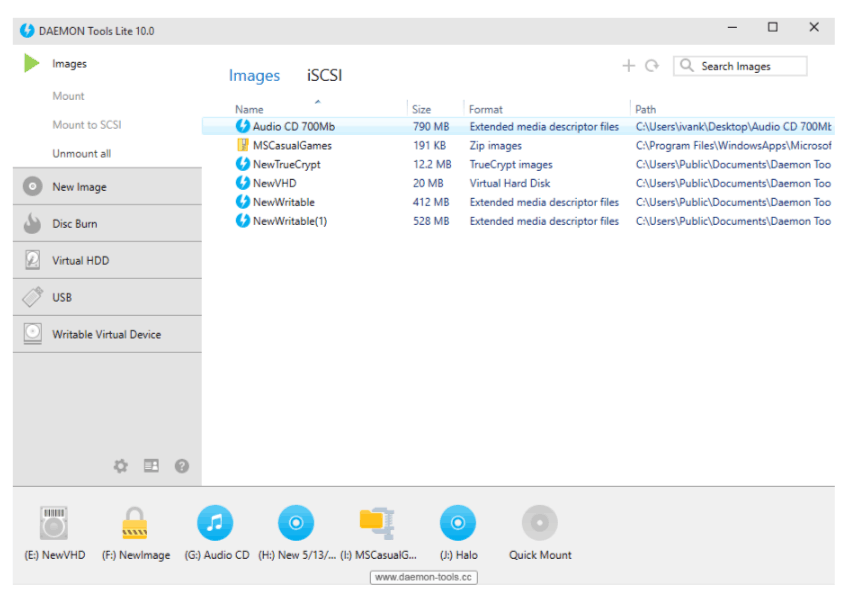Screen dimensions: 852x590
Task: Open the New Image section
Action: (107, 186)
